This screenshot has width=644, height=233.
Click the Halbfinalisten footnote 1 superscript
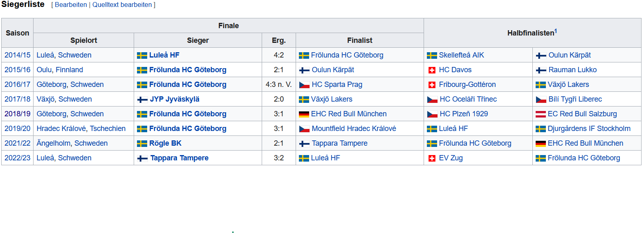pos(556,31)
